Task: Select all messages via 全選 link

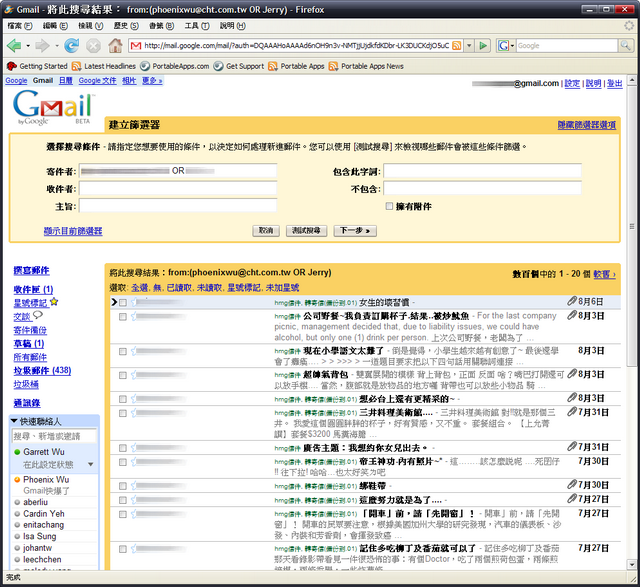Action: tap(140, 288)
